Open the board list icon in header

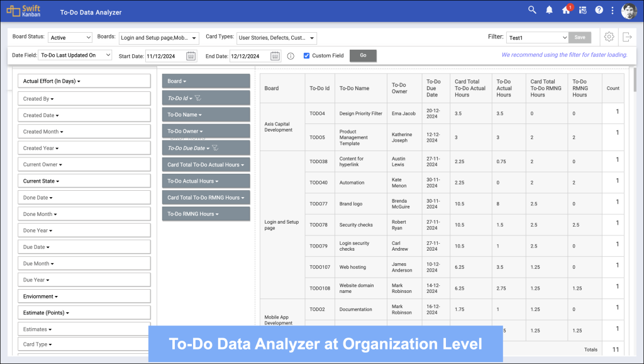tap(583, 10)
